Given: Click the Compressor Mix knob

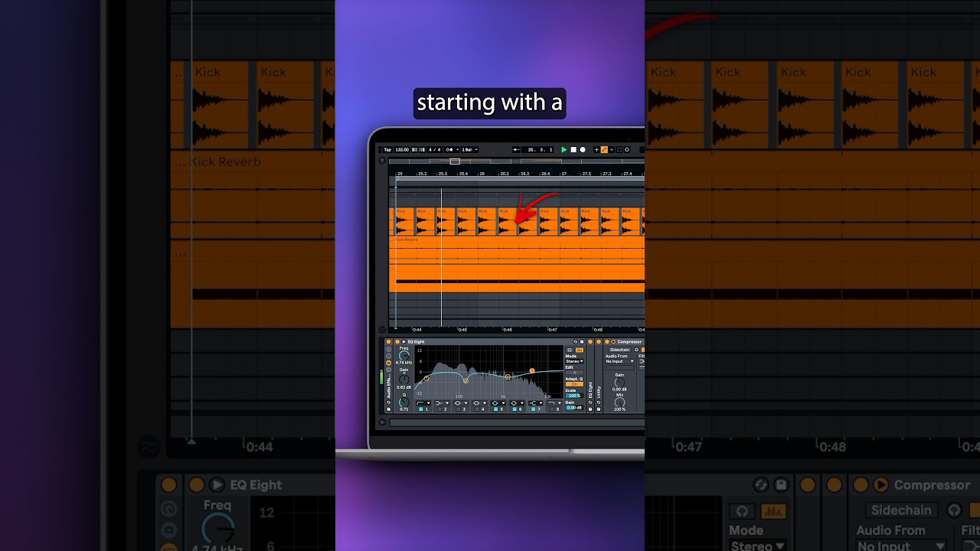Looking at the screenshot, I should tap(619, 403).
